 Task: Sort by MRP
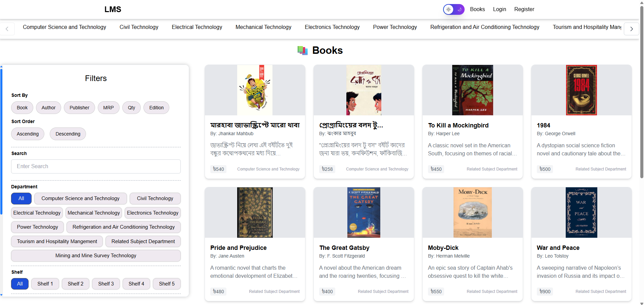109,108
